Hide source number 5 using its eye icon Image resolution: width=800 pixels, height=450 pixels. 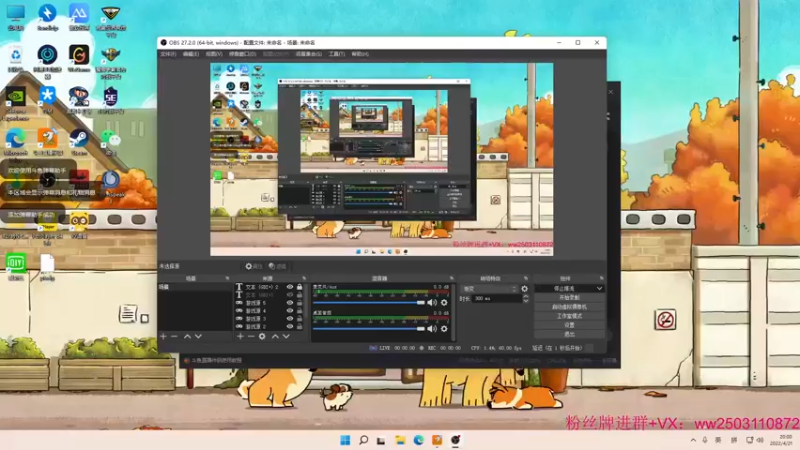pyautogui.click(x=290, y=303)
